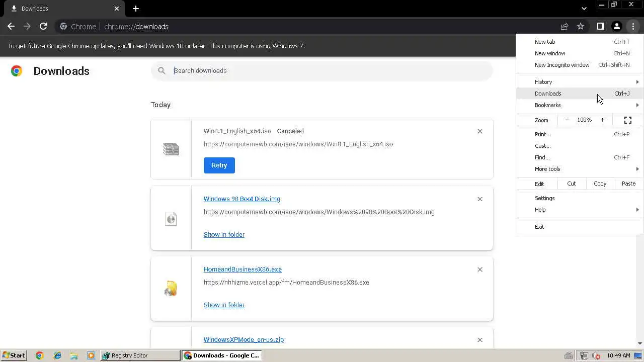Click the taskbar clock showing 10:49 AM
The height and width of the screenshot is (362, 644).
pos(618,355)
